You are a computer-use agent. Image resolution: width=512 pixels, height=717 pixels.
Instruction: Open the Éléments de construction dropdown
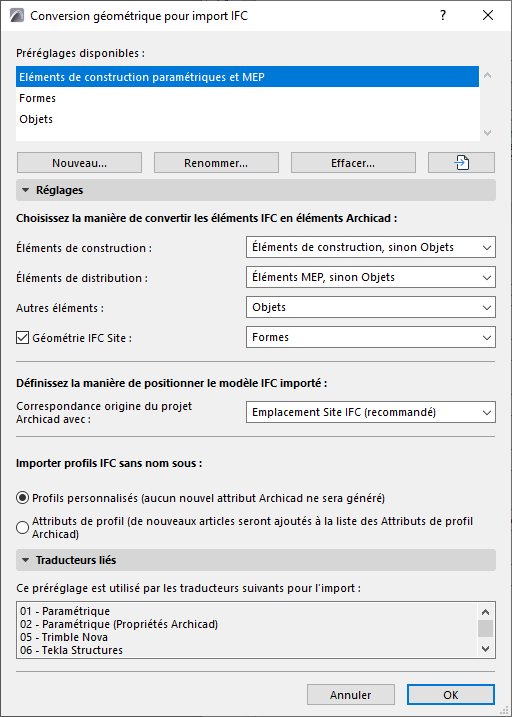coord(371,248)
